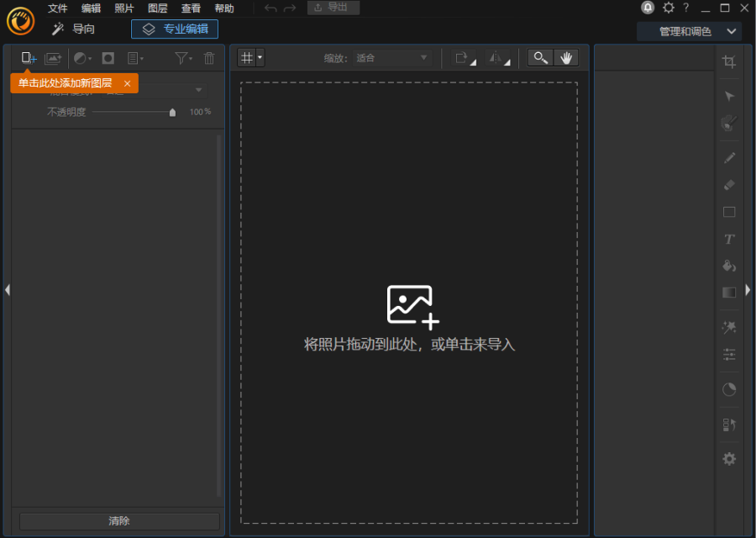Click the layer mask icon

(108, 58)
